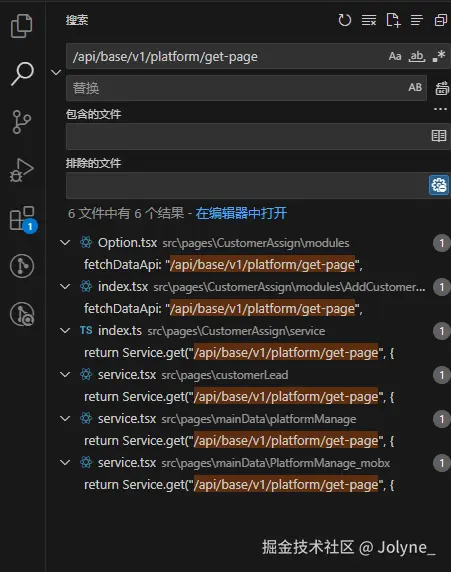Refresh the search results
The height and width of the screenshot is (572, 451).
click(x=344, y=20)
